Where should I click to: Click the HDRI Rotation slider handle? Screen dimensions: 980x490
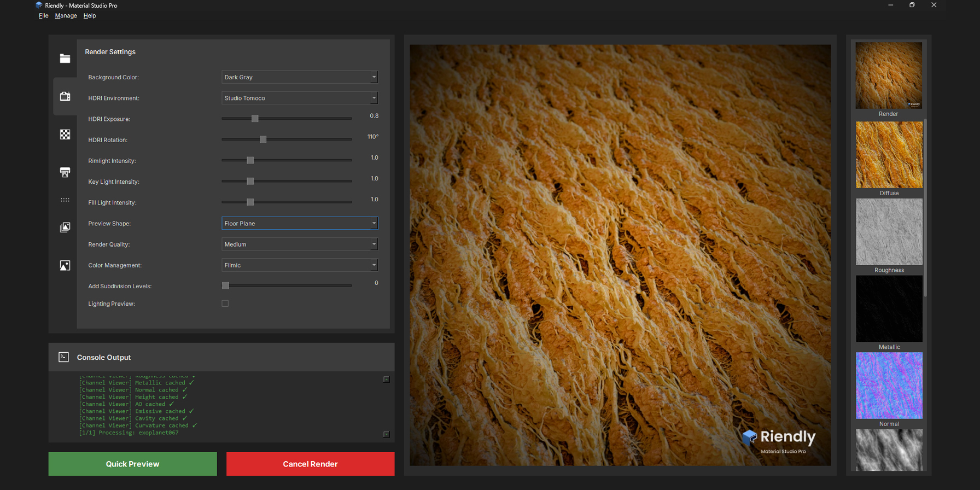263,139
